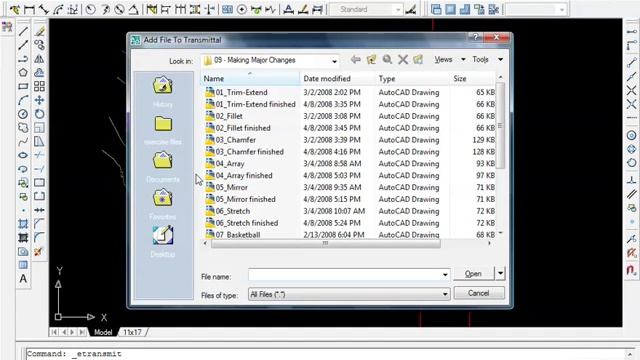The height and width of the screenshot is (360, 640).
Task: Select the file 03_Chamfer finished
Action: pos(249,152)
